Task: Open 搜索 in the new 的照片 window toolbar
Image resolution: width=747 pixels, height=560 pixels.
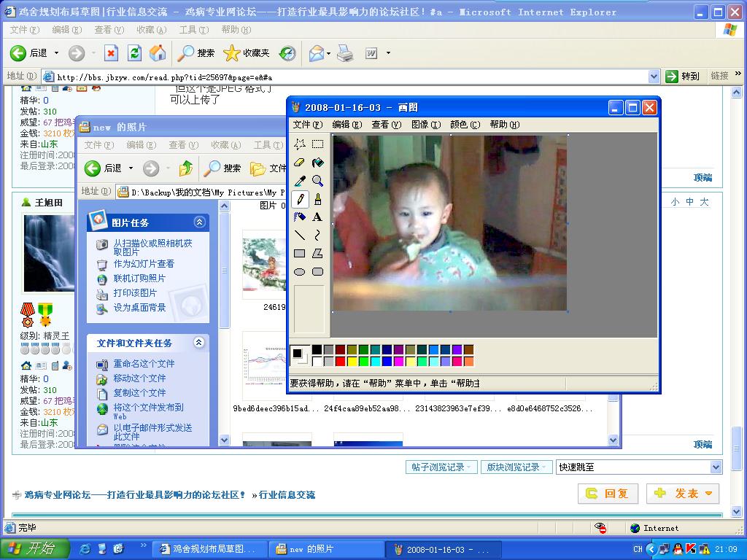Action: pos(222,168)
